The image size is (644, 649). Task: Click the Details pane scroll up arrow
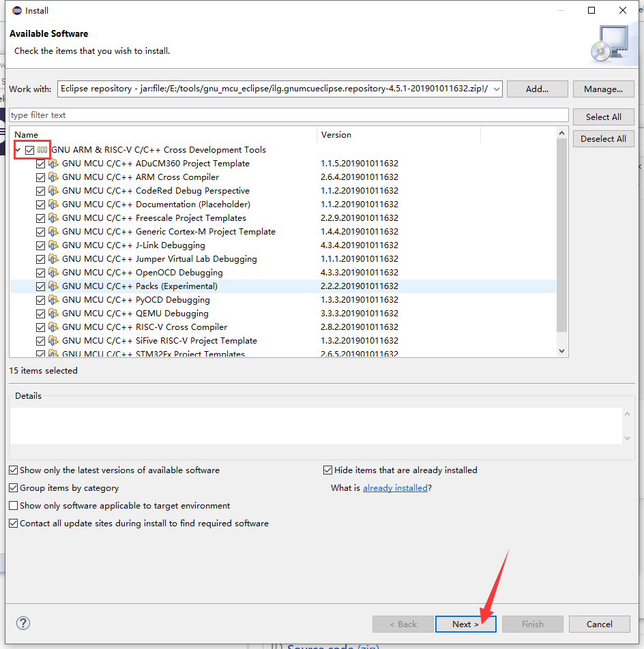click(628, 414)
